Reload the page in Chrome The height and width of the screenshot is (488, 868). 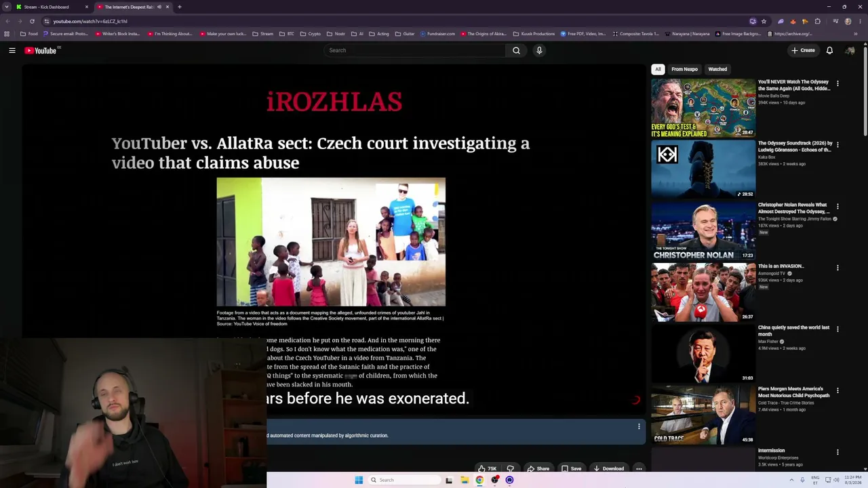(32, 21)
